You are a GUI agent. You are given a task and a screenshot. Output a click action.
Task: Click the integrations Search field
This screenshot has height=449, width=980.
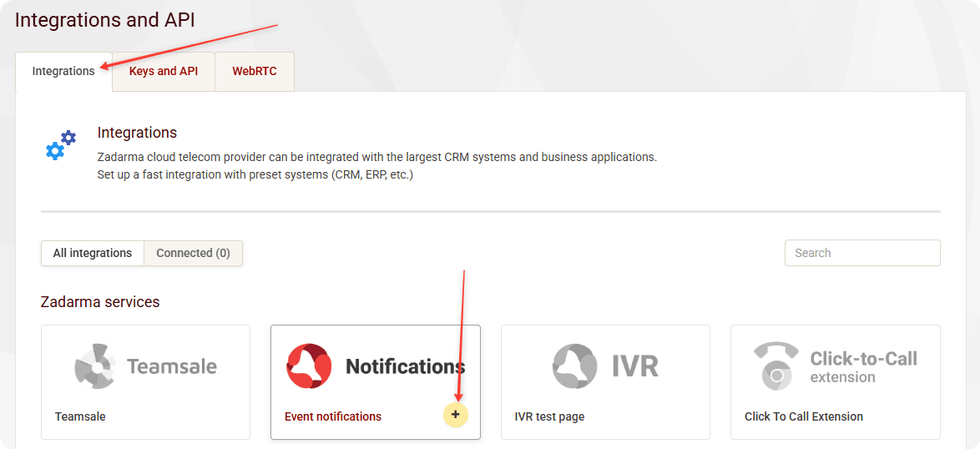point(862,253)
